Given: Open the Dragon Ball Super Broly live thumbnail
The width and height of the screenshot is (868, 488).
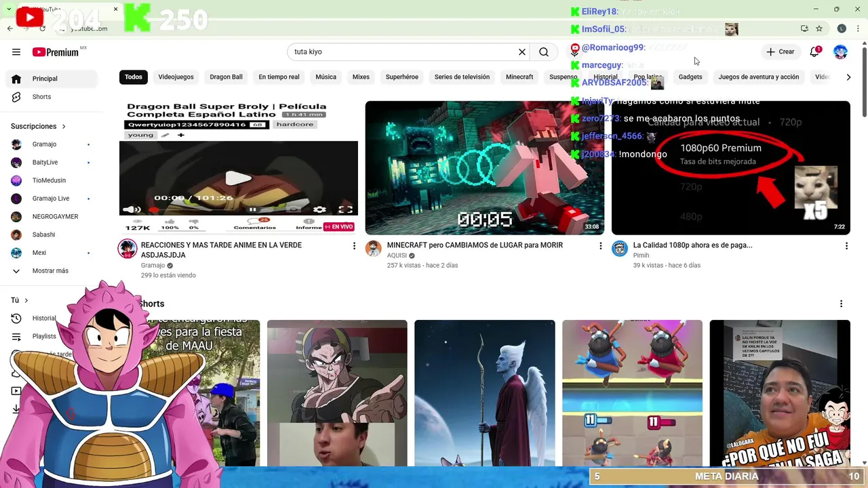Looking at the screenshot, I should pyautogui.click(x=239, y=167).
